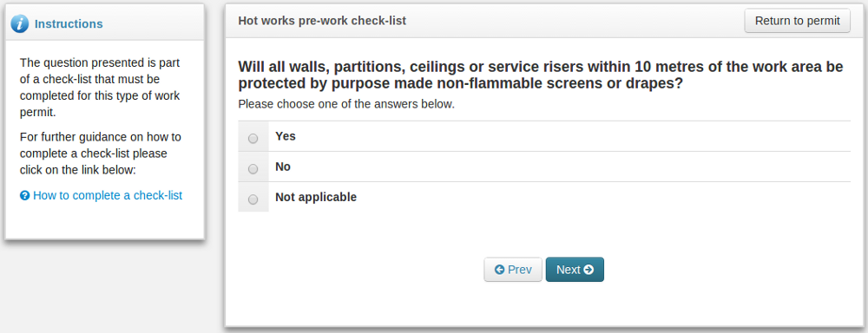868x333 pixels.
Task: Click the blue info icon beside Instructions
Action: (20, 23)
